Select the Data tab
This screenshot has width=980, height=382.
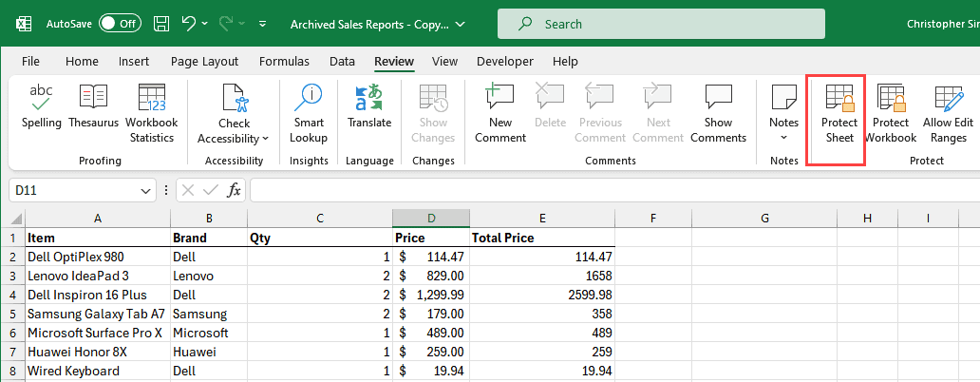(x=342, y=61)
